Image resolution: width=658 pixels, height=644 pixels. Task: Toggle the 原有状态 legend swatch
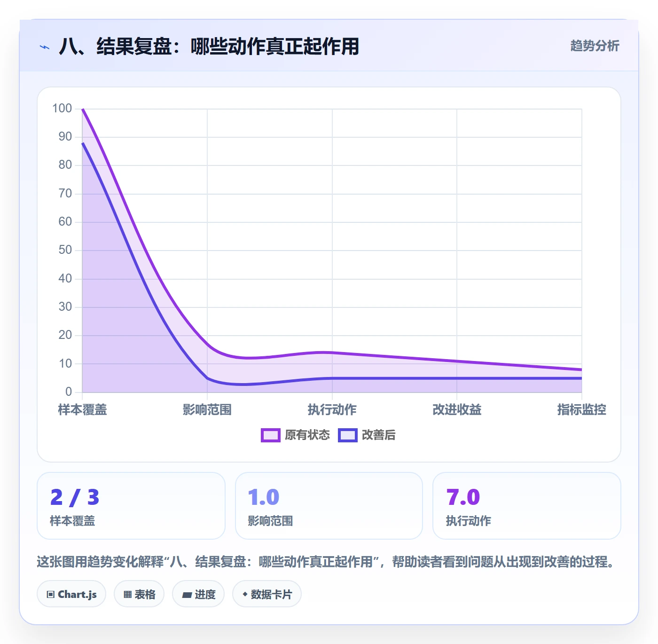coord(270,435)
